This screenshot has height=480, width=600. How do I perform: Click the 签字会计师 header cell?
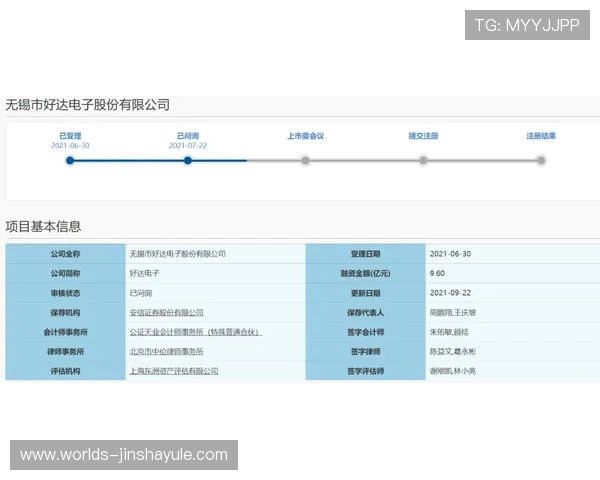[x=365, y=332]
